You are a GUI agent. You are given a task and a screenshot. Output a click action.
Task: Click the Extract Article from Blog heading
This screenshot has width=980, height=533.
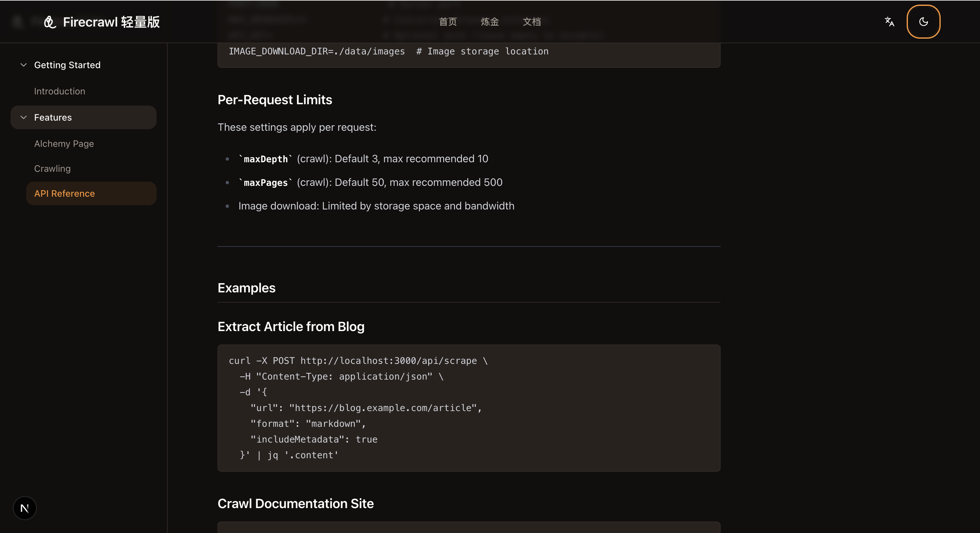point(291,326)
